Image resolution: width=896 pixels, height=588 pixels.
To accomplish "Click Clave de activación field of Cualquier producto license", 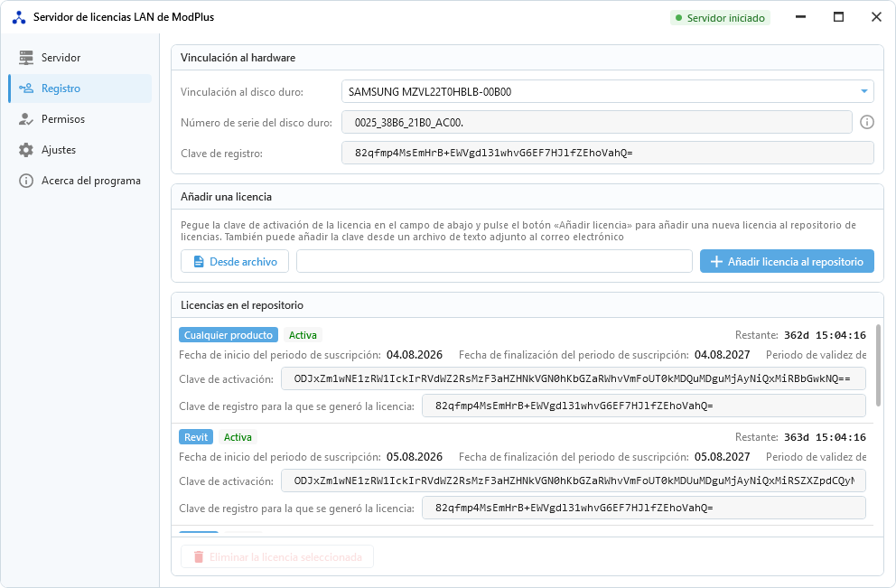I will click(574, 378).
